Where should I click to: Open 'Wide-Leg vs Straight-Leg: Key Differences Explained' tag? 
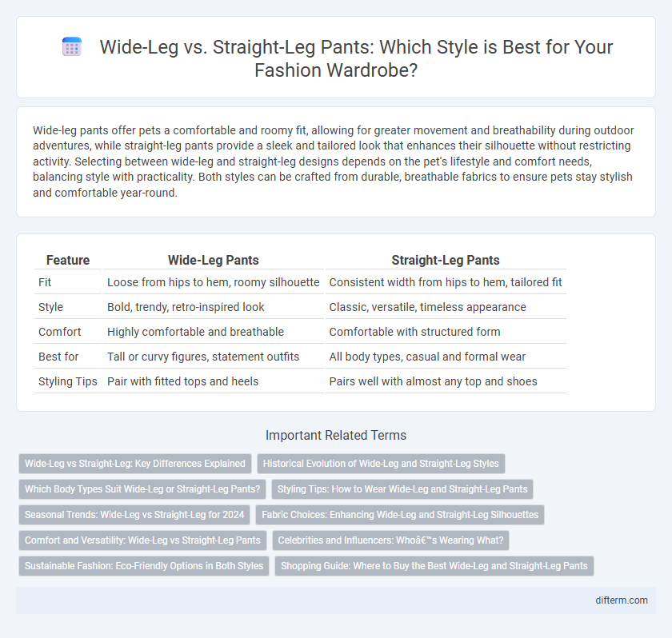(x=135, y=464)
